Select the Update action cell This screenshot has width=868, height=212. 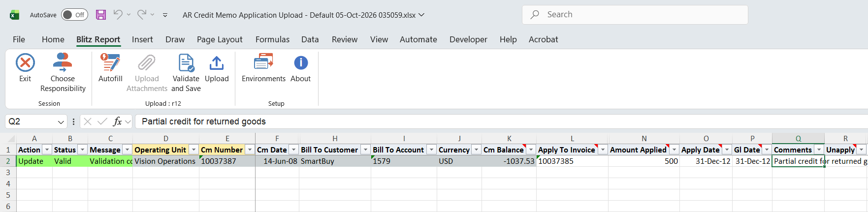(34, 161)
